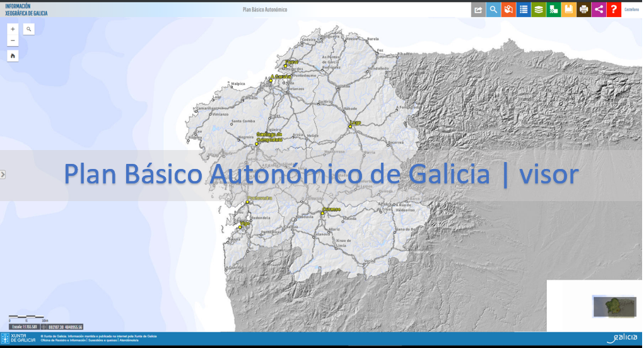Click the Lugo city marker

pos(350,126)
